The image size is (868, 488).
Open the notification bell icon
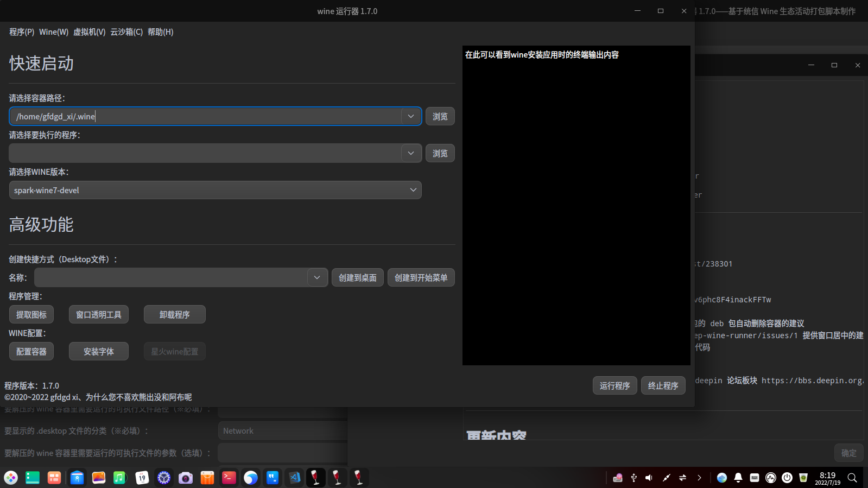[x=738, y=478]
